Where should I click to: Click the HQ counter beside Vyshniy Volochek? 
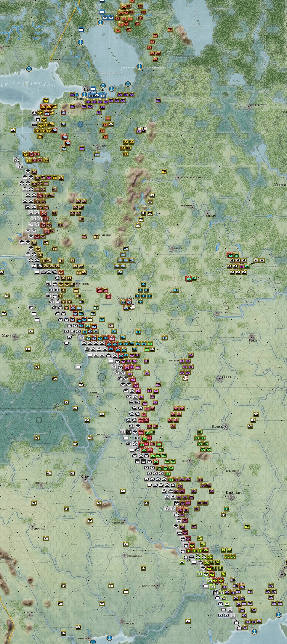[164, 172]
